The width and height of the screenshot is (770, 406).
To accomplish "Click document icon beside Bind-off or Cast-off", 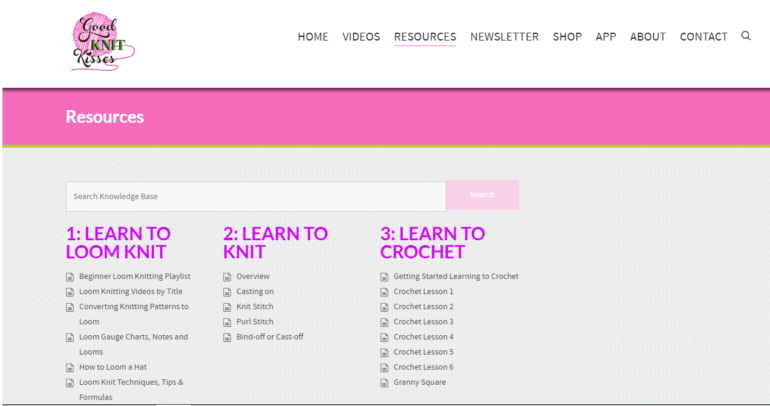I will pos(227,338).
